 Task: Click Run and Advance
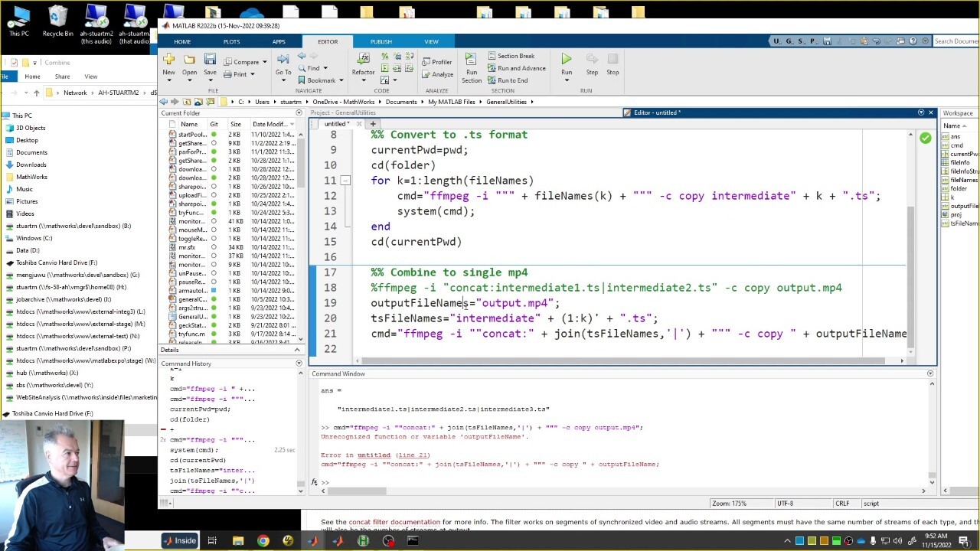point(515,68)
